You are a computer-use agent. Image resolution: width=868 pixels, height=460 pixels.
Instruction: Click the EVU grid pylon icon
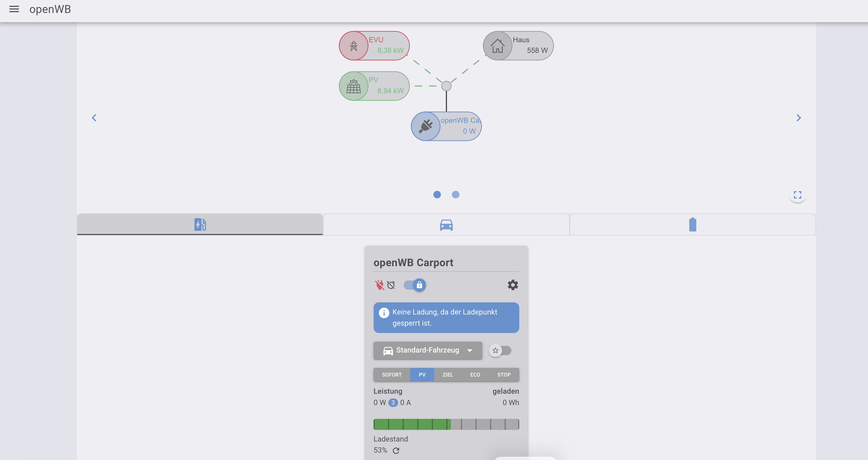click(353, 46)
